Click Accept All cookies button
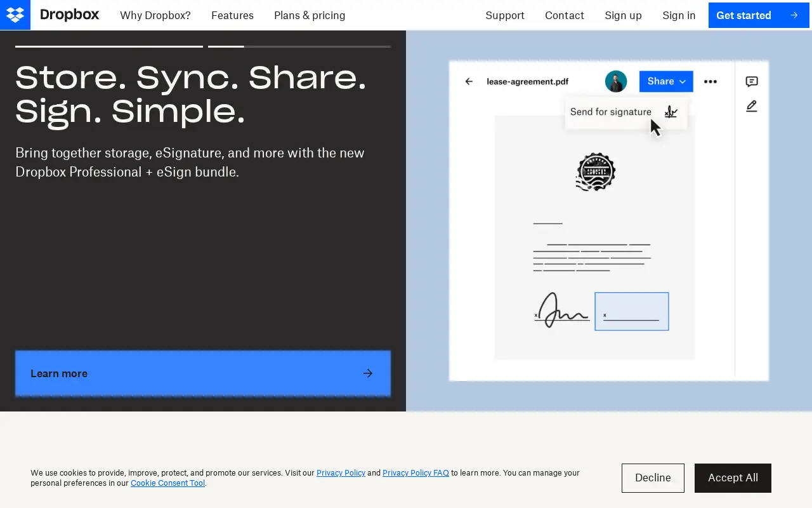 (733, 478)
